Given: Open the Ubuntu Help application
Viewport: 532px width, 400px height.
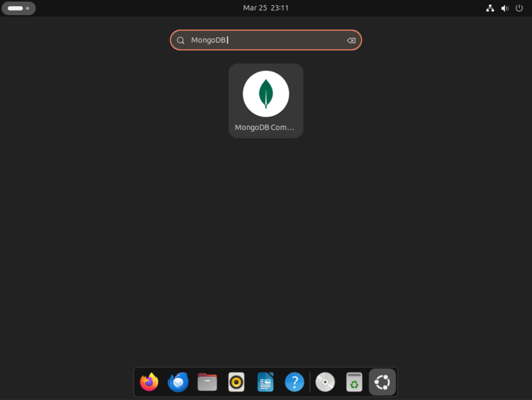Looking at the screenshot, I should (x=294, y=382).
